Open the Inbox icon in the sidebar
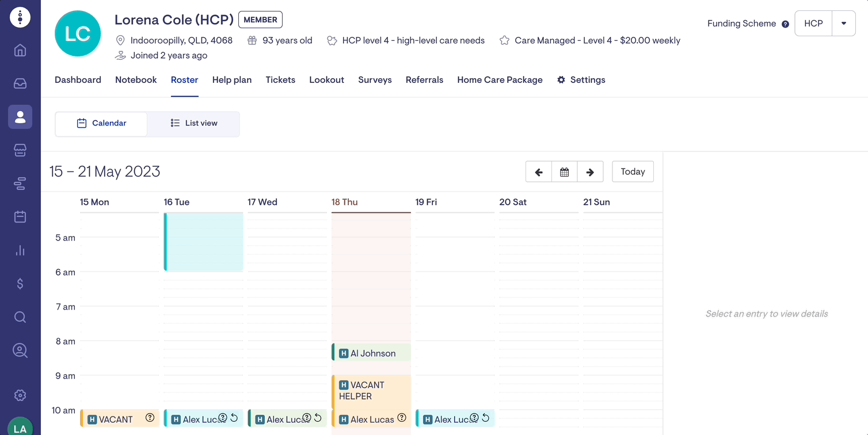 tap(20, 84)
